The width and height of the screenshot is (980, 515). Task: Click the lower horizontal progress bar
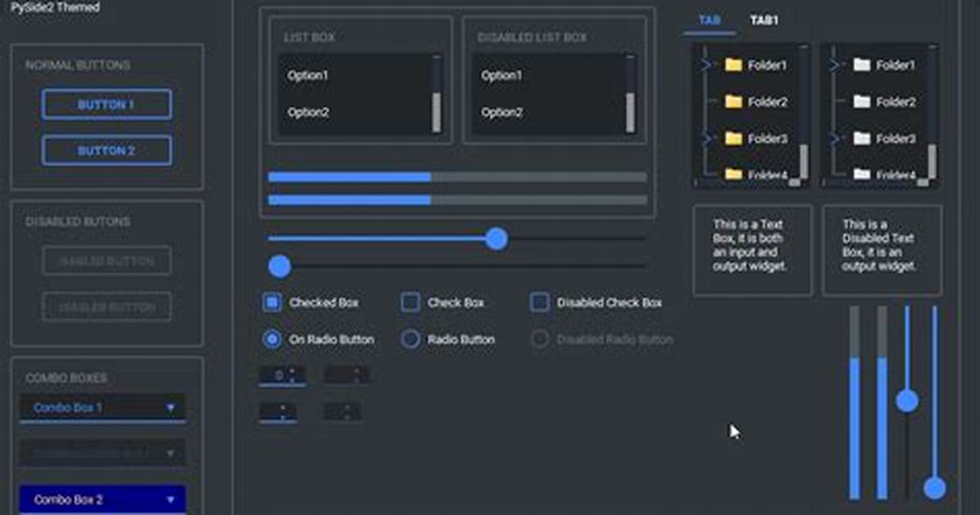point(457,199)
